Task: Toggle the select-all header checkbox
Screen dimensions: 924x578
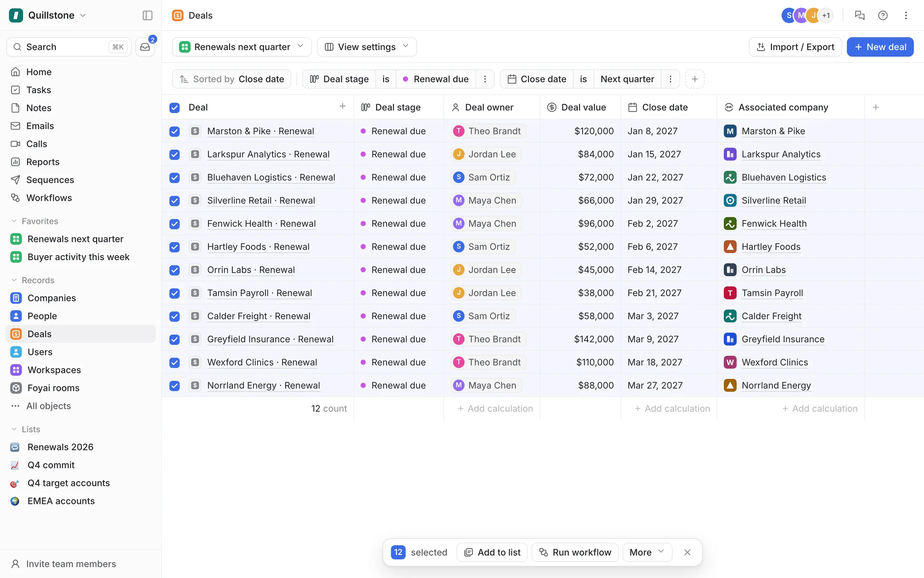Action: pyautogui.click(x=174, y=108)
